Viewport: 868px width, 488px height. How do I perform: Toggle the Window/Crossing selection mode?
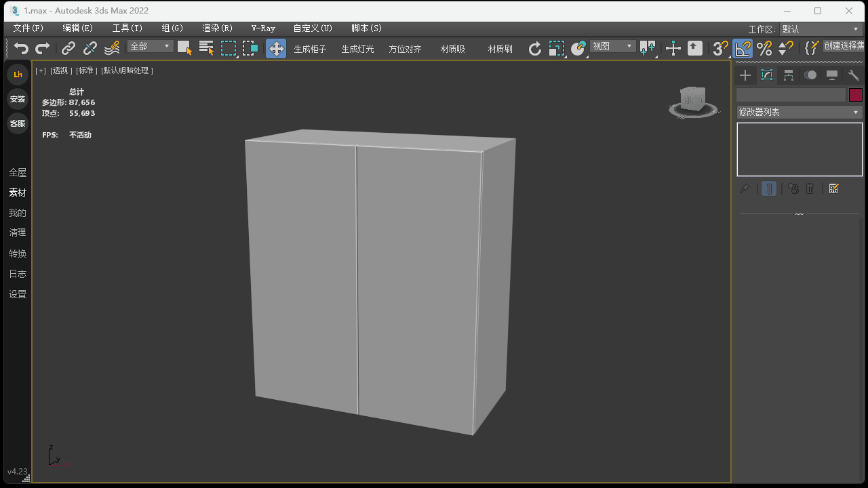pos(250,48)
